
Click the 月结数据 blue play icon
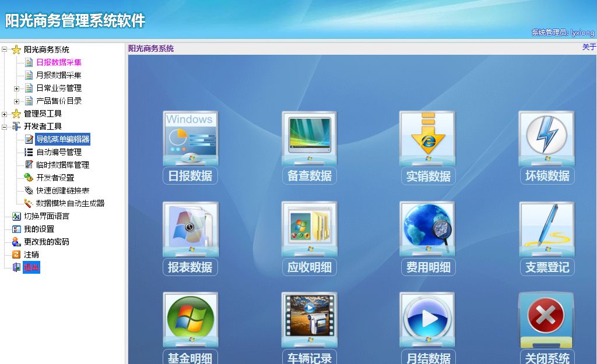(x=427, y=320)
